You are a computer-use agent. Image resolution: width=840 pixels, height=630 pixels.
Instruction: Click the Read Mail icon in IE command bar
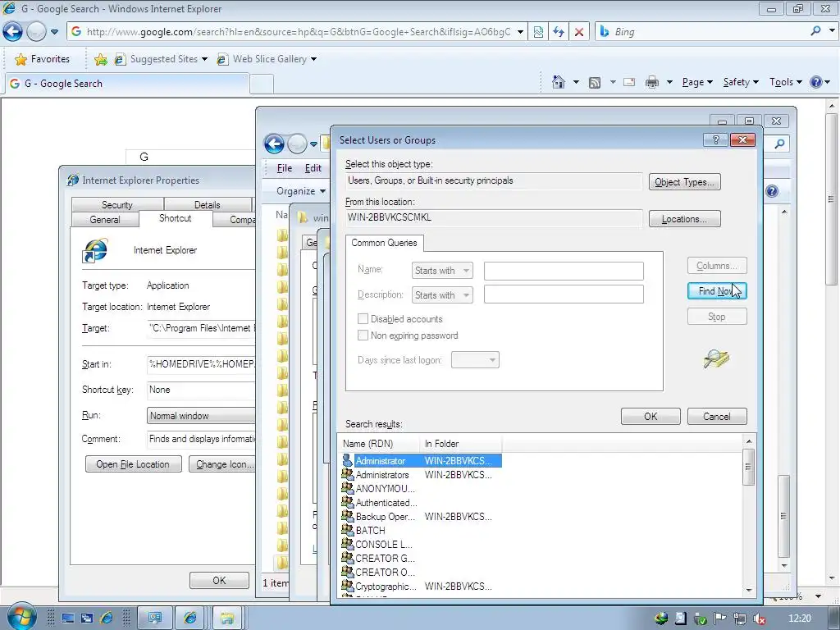(x=629, y=83)
